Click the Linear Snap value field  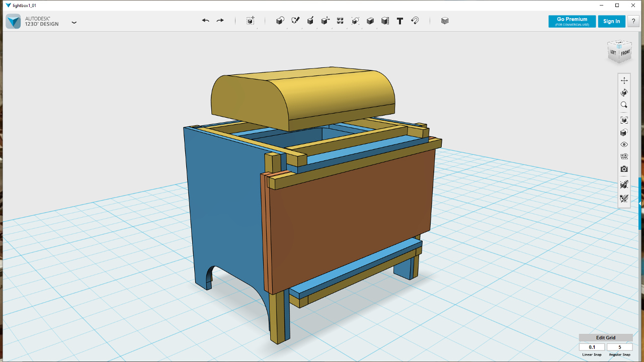tap(592, 347)
